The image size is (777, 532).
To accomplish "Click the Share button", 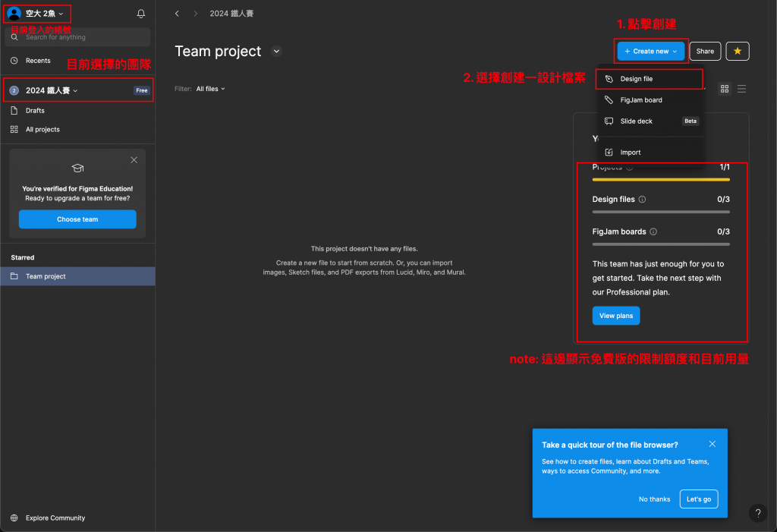I will pyautogui.click(x=705, y=51).
